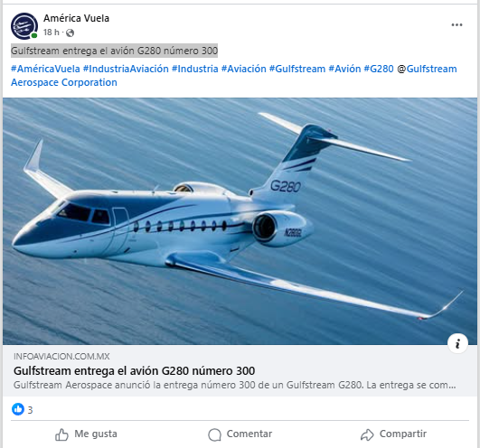This screenshot has width=480, height=448.
Task: Open the América Vuela page name link
Action: coord(76,18)
